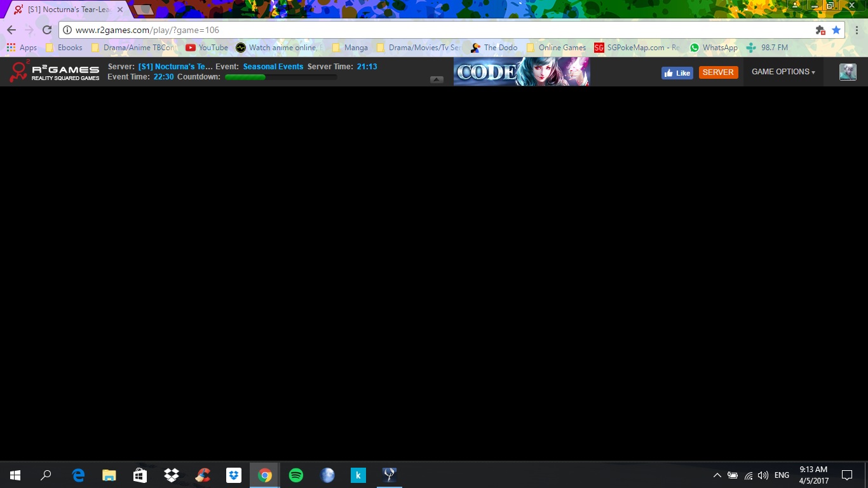Collapse the header with the up arrow
The width and height of the screenshot is (868, 488).
pyautogui.click(x=437, y=79)
